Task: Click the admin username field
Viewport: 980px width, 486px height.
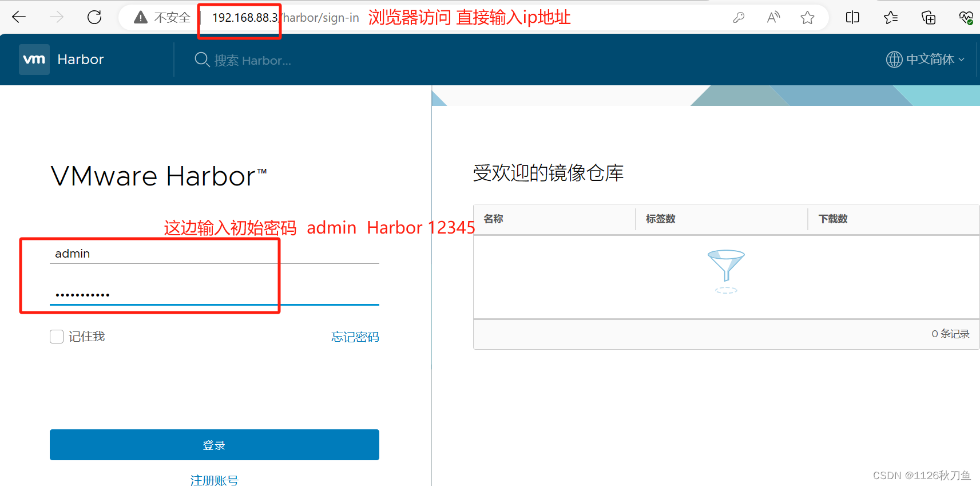Action: [x=215, y=254]
